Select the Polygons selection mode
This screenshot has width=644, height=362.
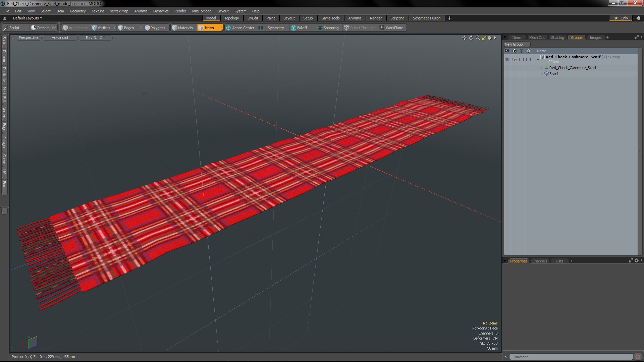pos(155,28)
